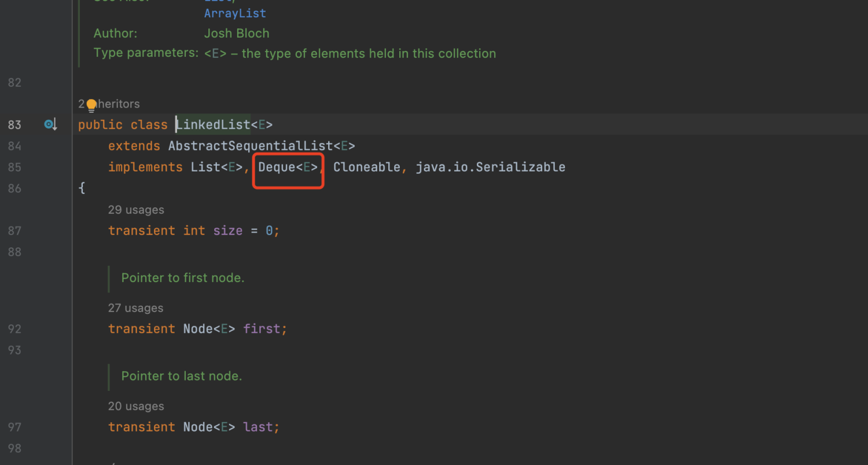Click the inheritors gutter icon on line 83
The height and width of the screenshot is (465, 868).
50,124
